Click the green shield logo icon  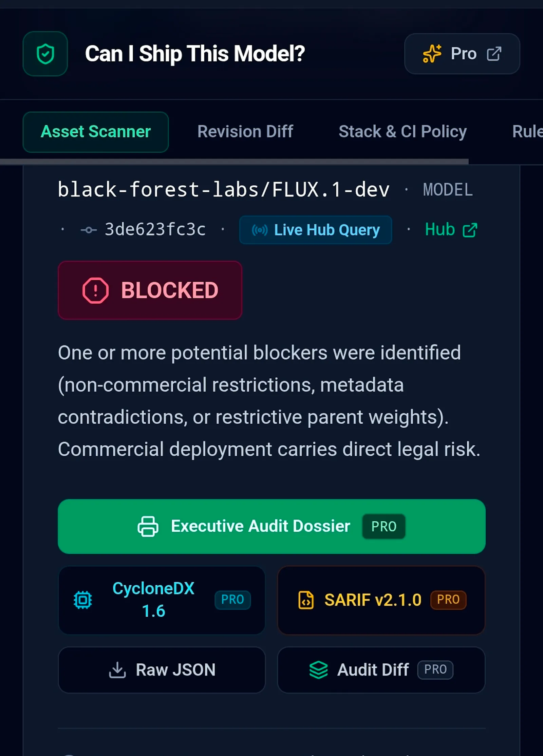click(45, 54)
